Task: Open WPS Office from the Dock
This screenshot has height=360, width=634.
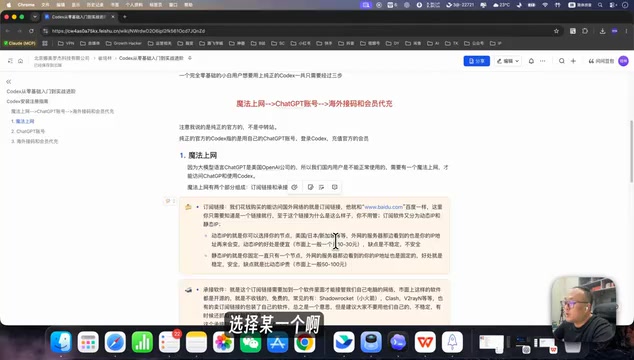Action: [425, 342]
